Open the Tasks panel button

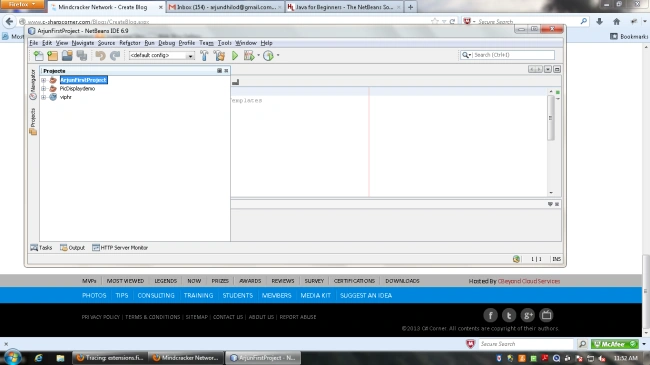click(x=41, y=248)
